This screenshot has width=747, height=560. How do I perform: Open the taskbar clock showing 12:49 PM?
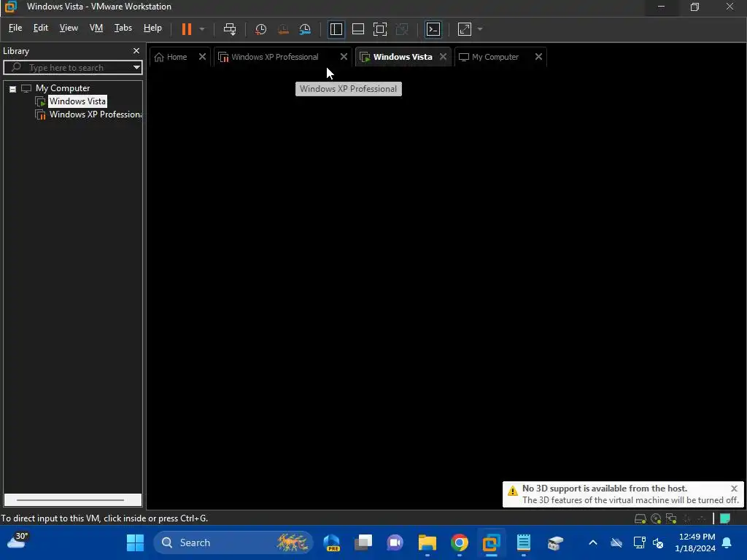click(x=695, y=542)
